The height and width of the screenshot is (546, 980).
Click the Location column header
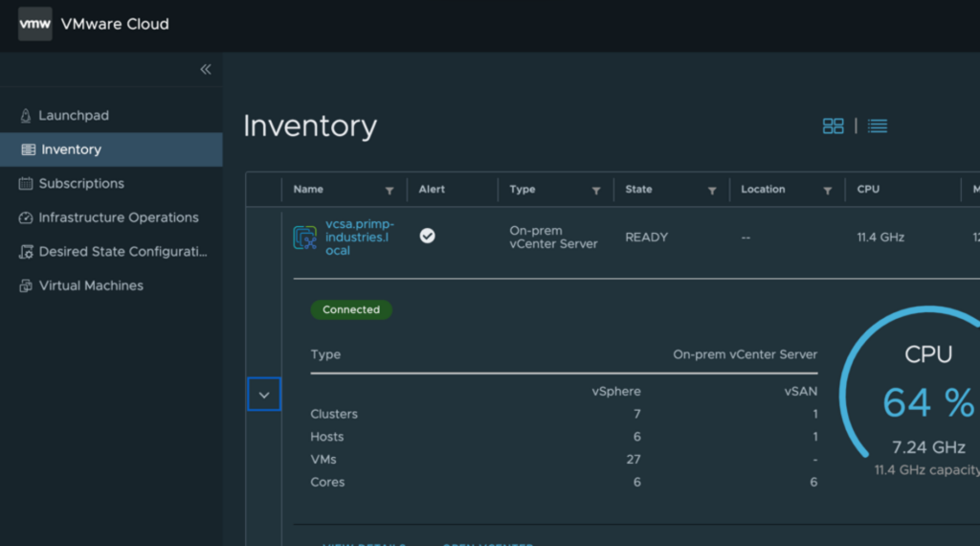tap(763, 190)
